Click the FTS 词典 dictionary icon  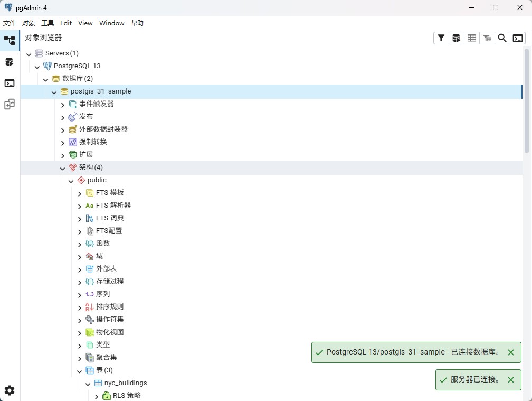pyautogui.click(x=90, y=218)
